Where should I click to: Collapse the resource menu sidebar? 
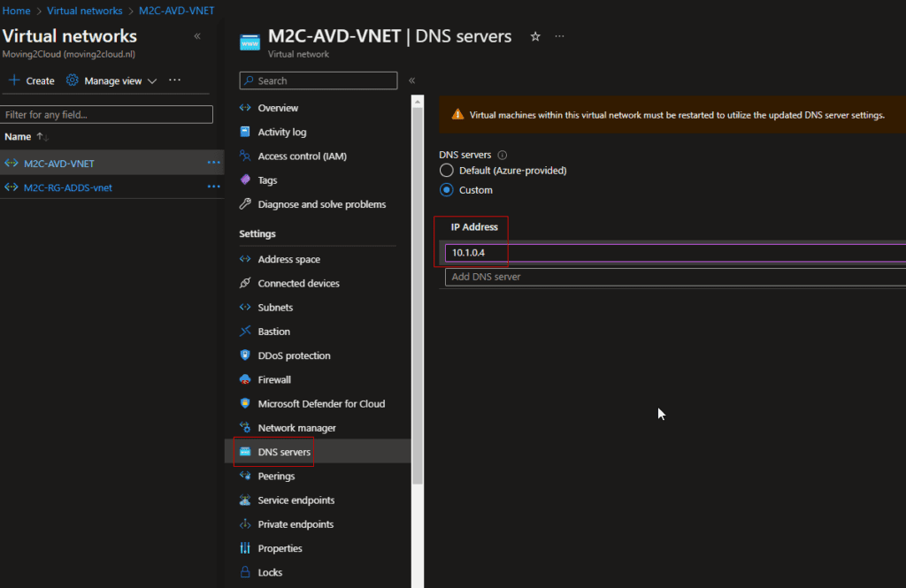pos(411,80)
